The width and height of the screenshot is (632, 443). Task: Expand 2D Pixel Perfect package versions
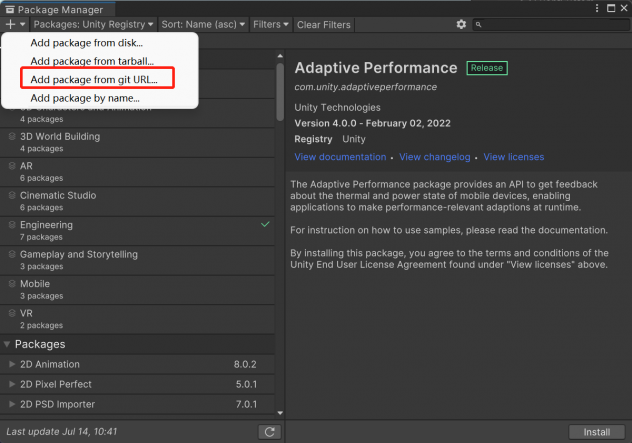pyautogui.click(x=12, y=384)
